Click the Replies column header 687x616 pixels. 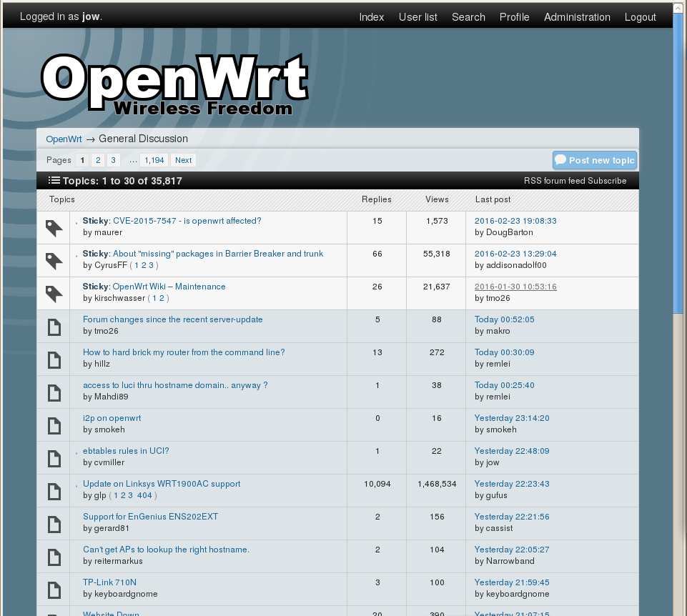376,199
